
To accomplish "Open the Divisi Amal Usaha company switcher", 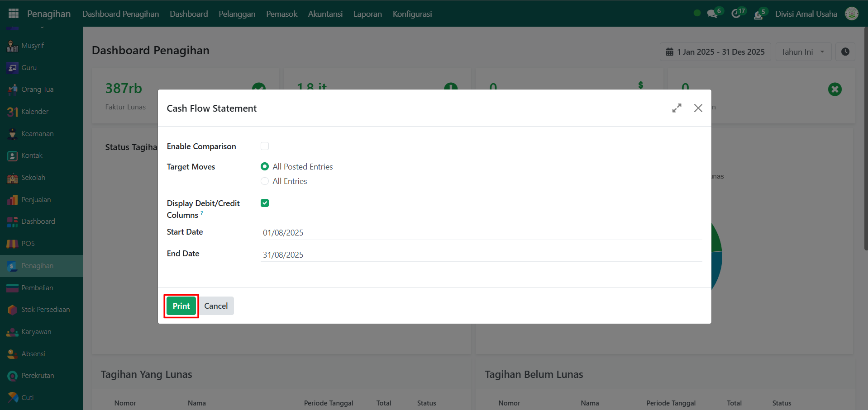I will pyautogui.click(x=806, y=14).
